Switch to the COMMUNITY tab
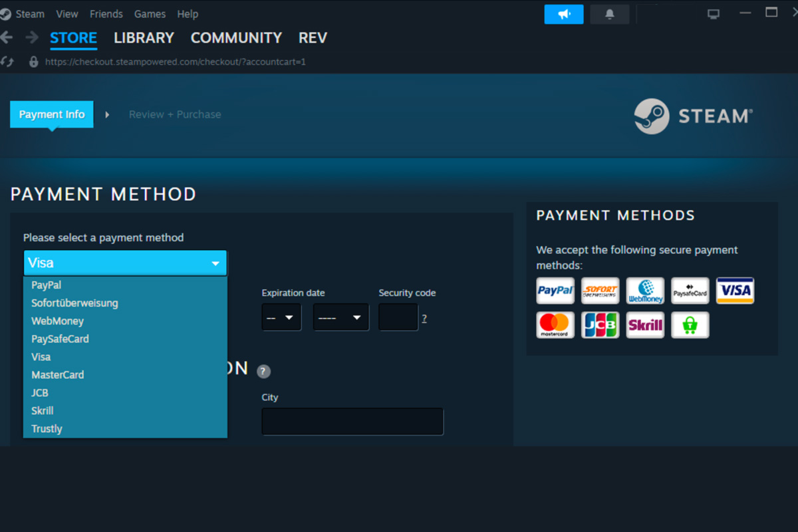The image size is (798, 532). (x=236, y=38)
